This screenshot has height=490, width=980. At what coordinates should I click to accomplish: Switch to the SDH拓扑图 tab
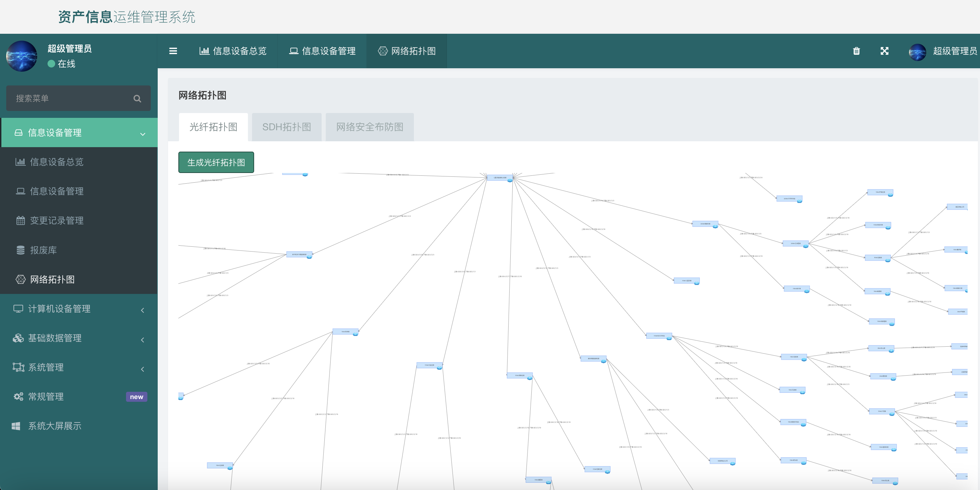pos(286,127)
